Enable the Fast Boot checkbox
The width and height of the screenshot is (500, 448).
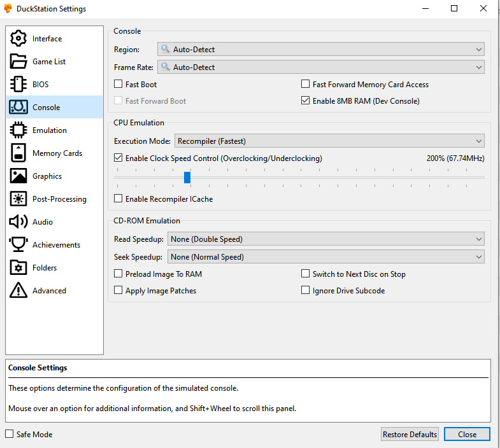coord(118,84)
